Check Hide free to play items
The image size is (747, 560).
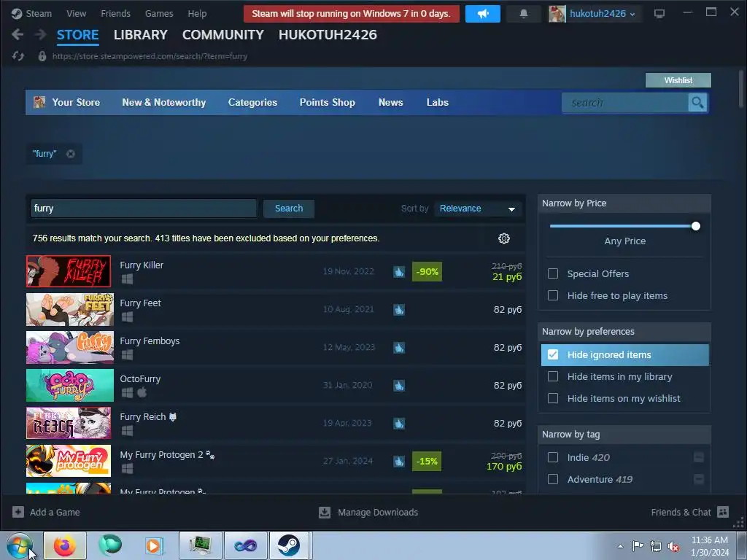553,296
